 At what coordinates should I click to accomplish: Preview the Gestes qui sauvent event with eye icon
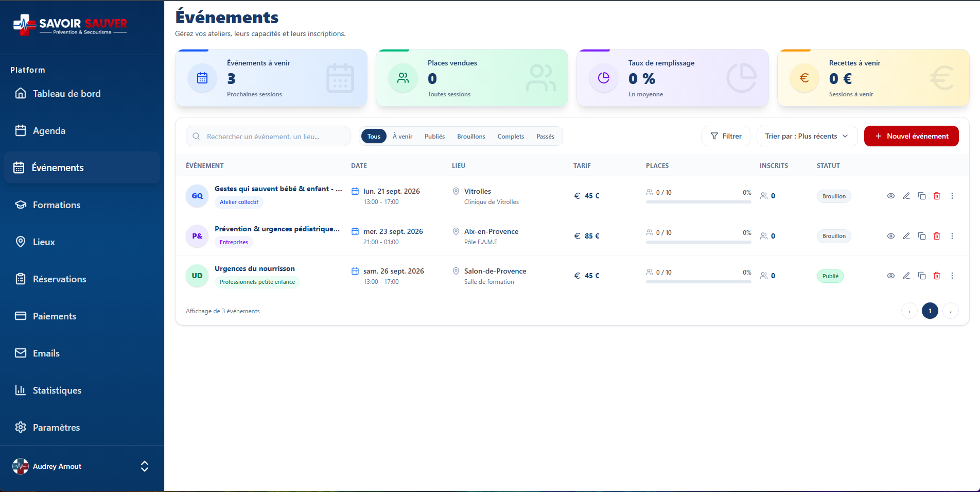pyautogui.click(x=891, y=196)
